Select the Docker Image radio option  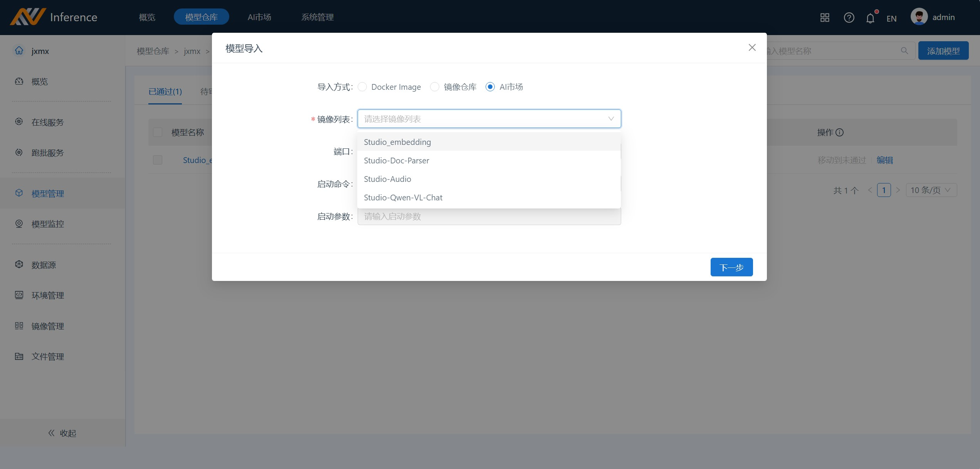(362, 87)
